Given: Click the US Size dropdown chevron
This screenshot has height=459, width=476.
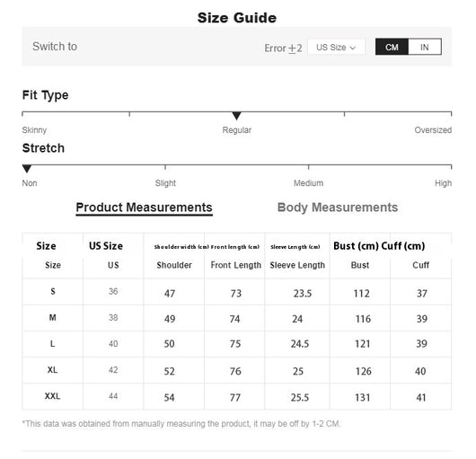Looking at the screenshot, I should (352, 48).
